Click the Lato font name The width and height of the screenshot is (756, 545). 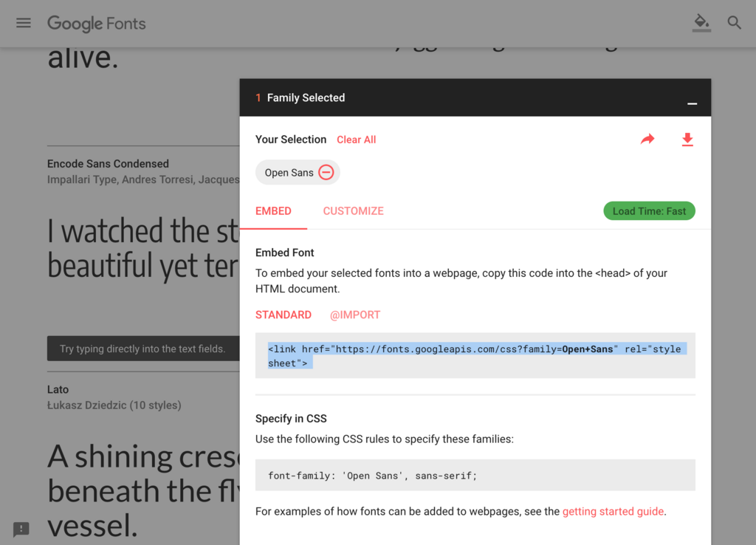click(x=58, y=390)
